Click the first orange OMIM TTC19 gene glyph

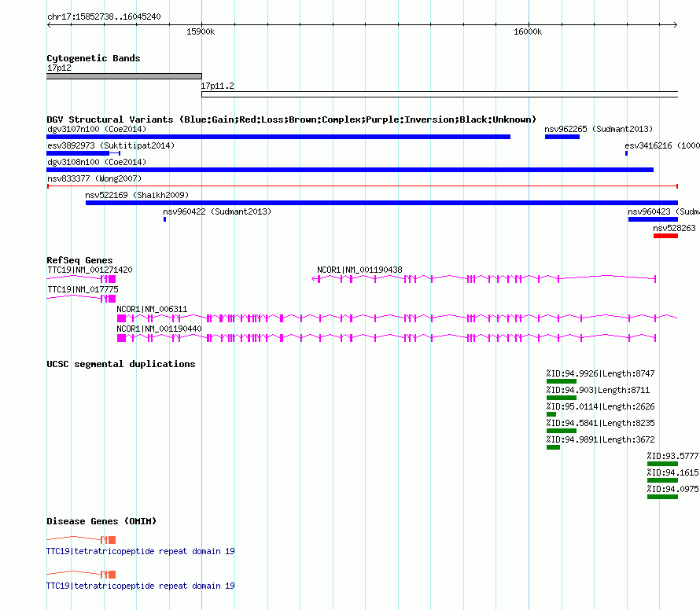81,540
